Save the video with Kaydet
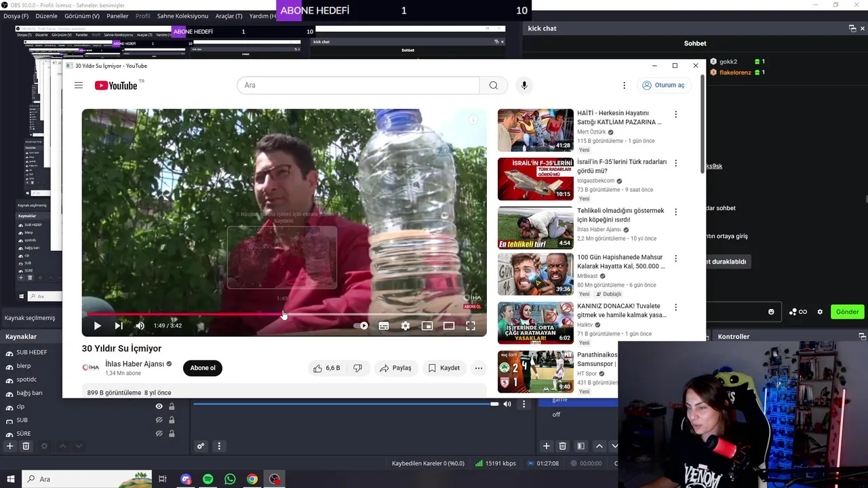 (444, 368)
